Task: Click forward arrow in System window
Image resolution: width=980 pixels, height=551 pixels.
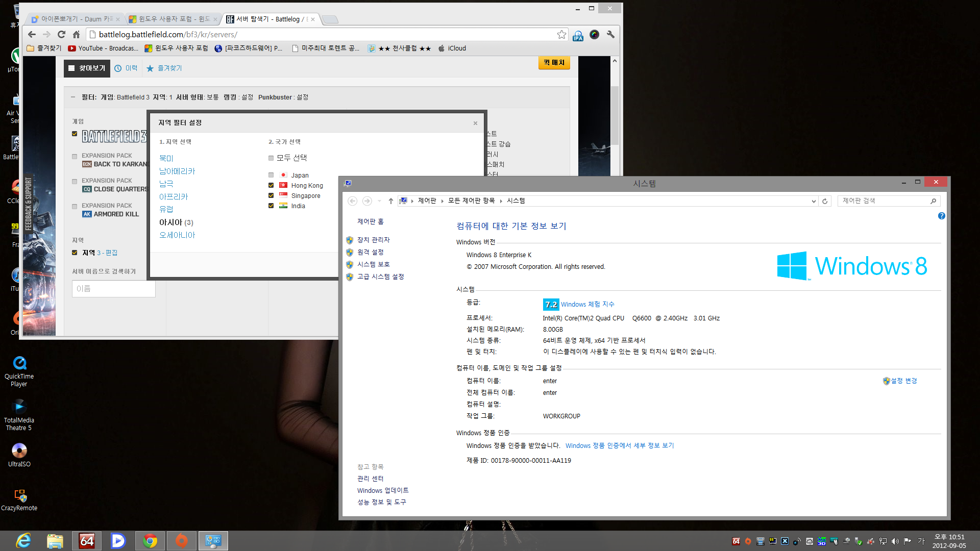Action: point(367,201)
